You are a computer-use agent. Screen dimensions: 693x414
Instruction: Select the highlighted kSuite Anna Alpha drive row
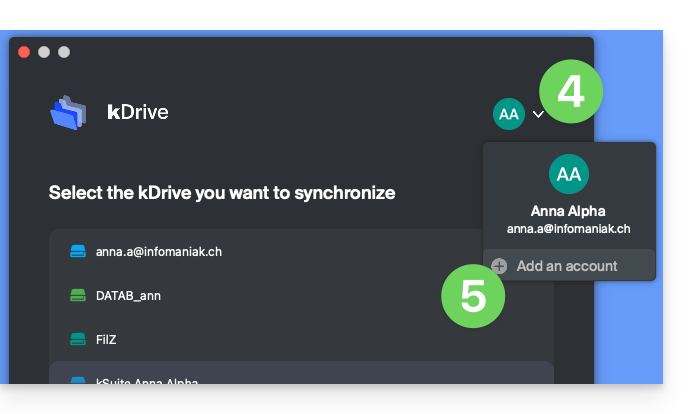pos(300,376)
